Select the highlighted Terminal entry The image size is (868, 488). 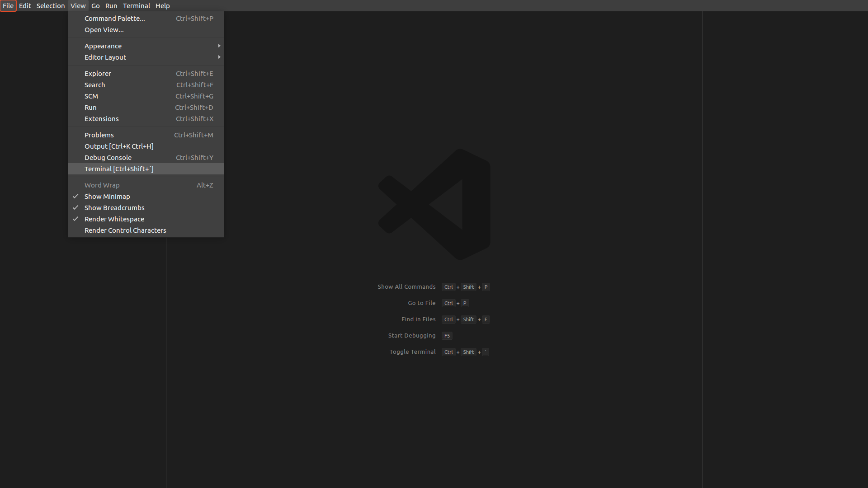(x=118, y=169)
